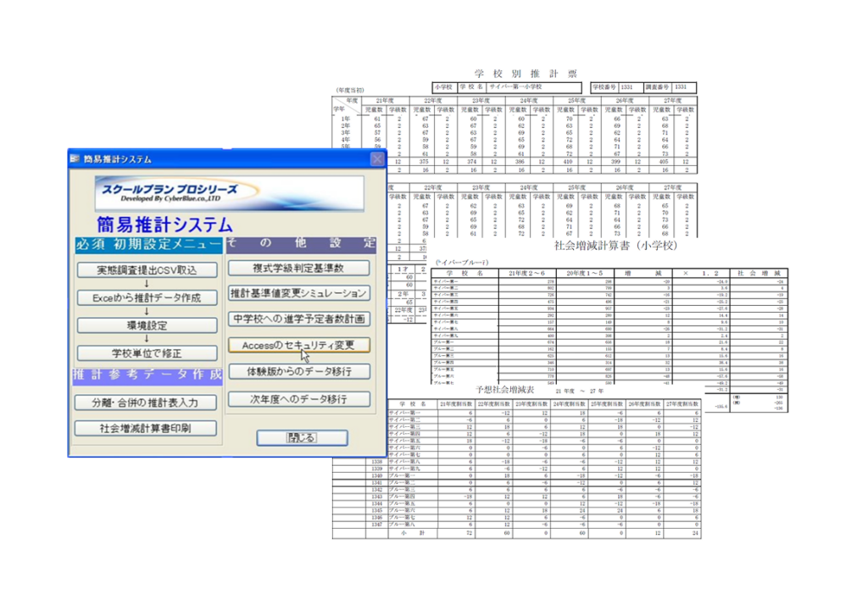Click the title bar app icon
The width and height of the screenshot is (868, 605).
75,158
